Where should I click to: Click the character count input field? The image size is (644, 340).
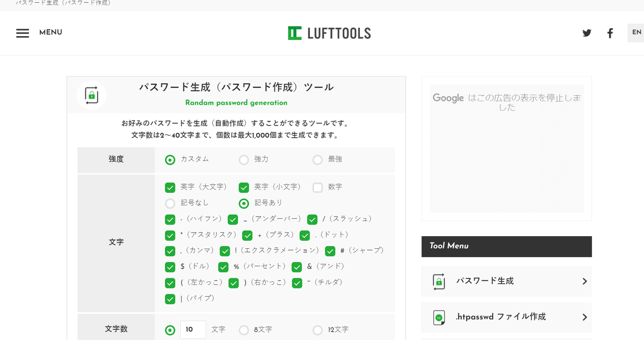pos(193,330)
